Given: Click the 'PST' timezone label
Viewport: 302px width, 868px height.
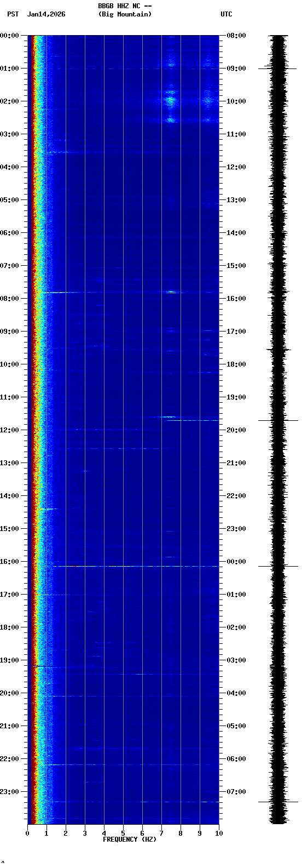Looking at the screenshot, I should [13, 14].
